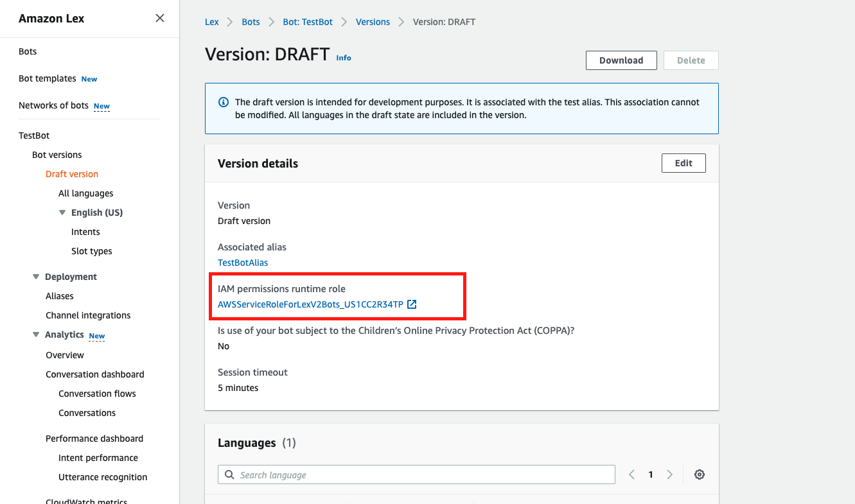Screen dimensions: 855x504
Task: Open Aliases under Deployment
Action: (x=60, y=296)
